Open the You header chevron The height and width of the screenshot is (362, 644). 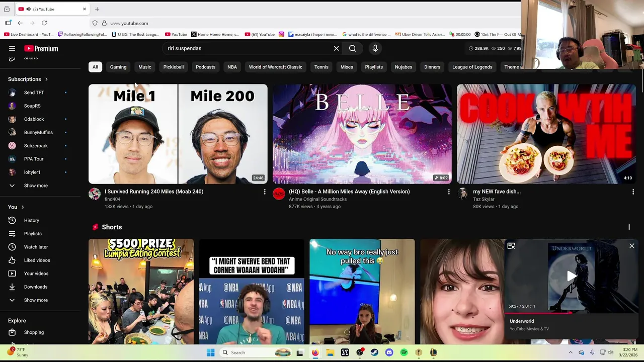22,207
